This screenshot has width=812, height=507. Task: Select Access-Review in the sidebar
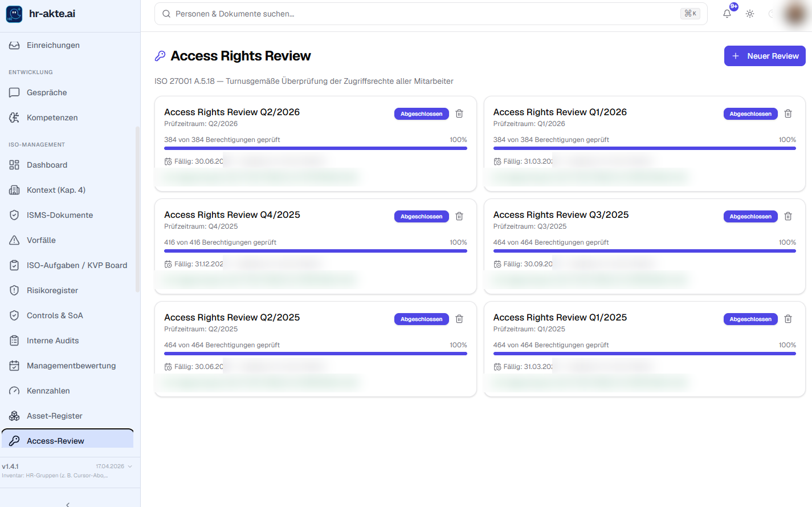click(x=68, y=439)
